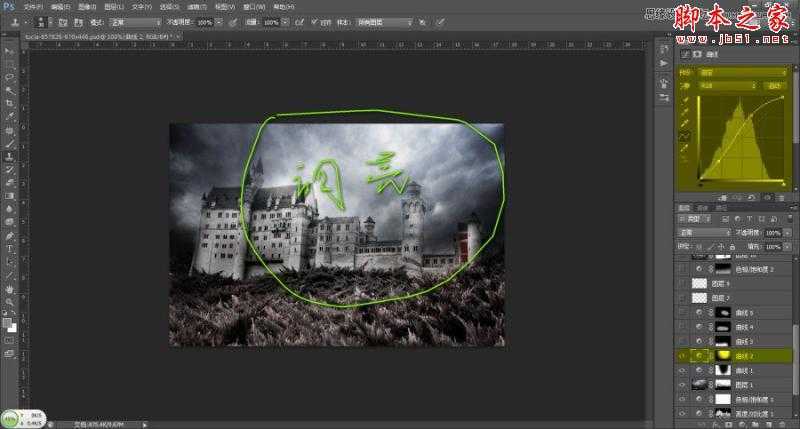Delete the adjustment from the Properties panel

pyautogui.click(x=781, y=198)
